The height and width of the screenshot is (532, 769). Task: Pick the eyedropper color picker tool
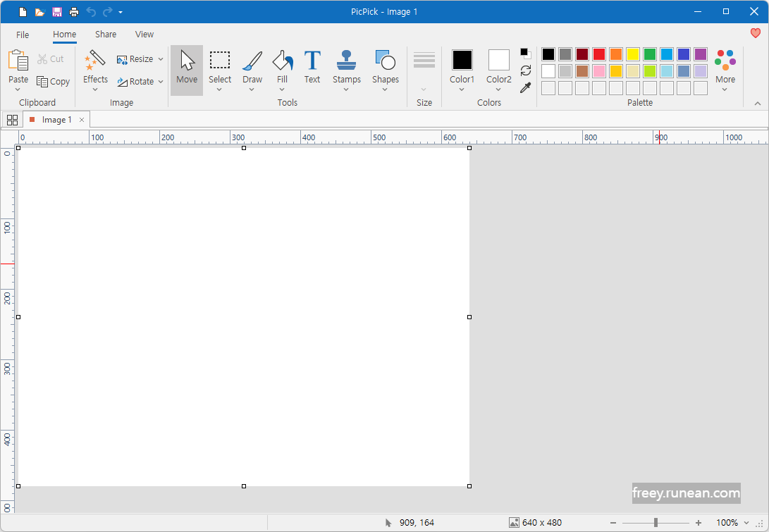(x=526, y=88)
